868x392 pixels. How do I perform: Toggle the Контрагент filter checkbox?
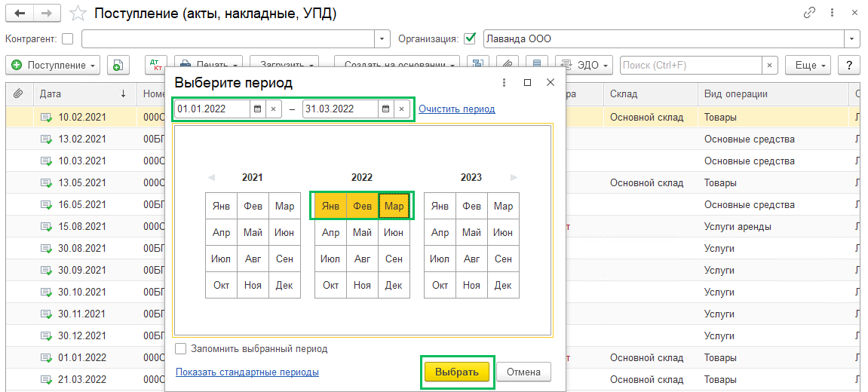(x=68, y=39)
